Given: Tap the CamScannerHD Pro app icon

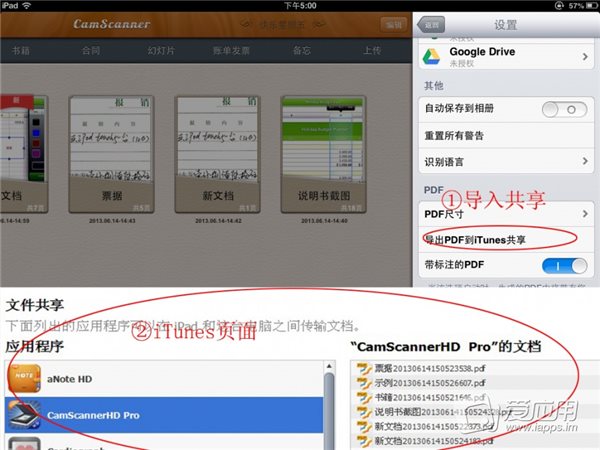Looking at the screenshot, I should coord(24,415).
